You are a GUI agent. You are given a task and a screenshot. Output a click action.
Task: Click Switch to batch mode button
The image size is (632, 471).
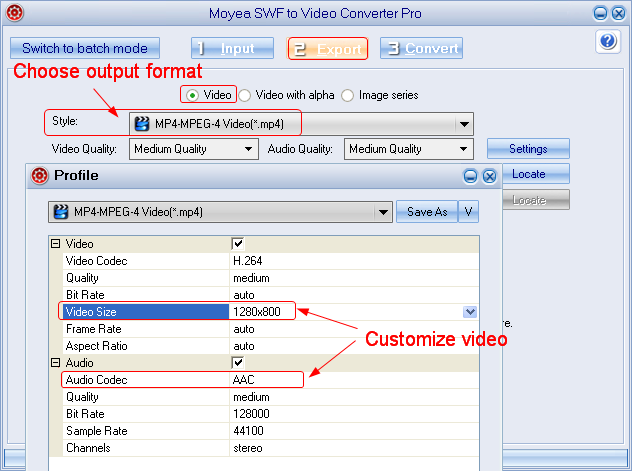point(85,48)
